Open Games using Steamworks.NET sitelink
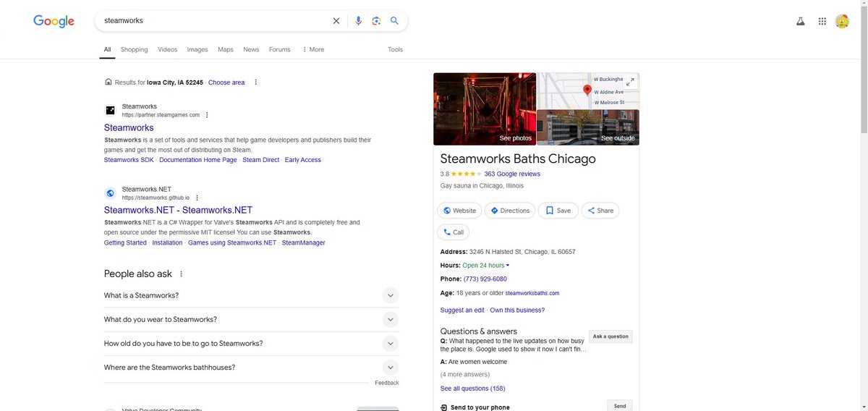868x411 pixels. pyautogui.click(x=232, y=242)
